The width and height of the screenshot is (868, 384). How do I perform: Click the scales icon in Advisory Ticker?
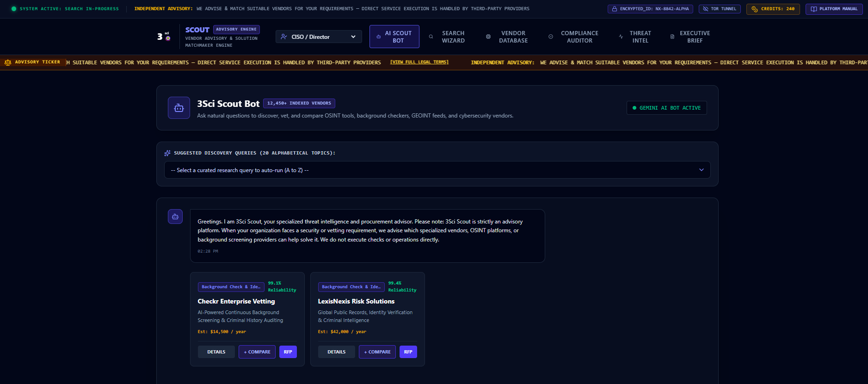8,62
